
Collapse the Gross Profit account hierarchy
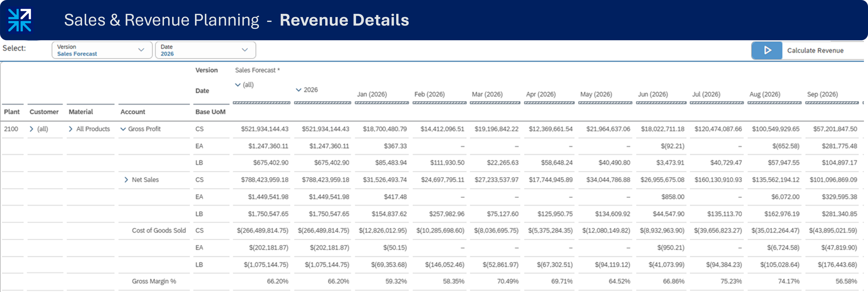(124, 129)
